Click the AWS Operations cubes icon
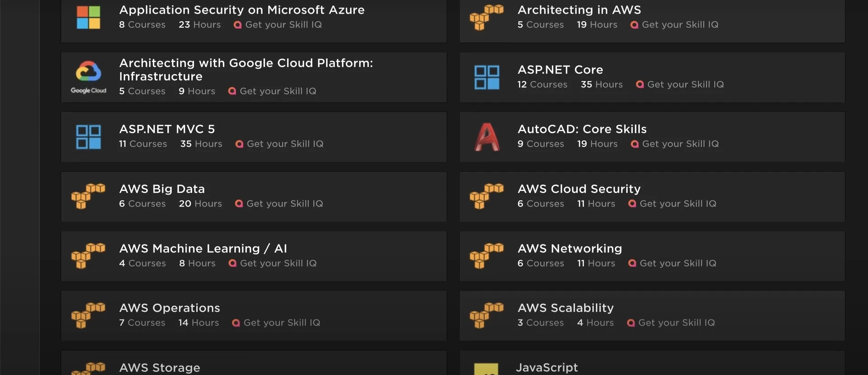Viewport: 868px width, 375px height. click(x=89, y=315)
